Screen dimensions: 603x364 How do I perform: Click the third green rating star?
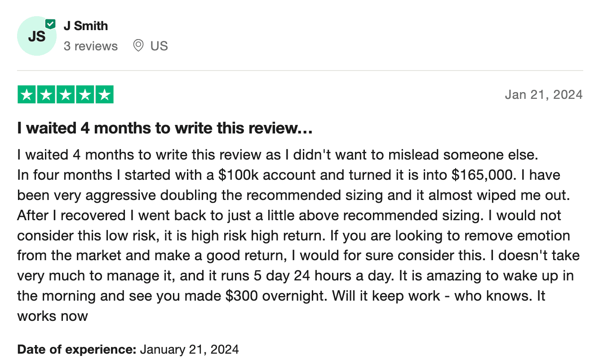click(66, 94)
